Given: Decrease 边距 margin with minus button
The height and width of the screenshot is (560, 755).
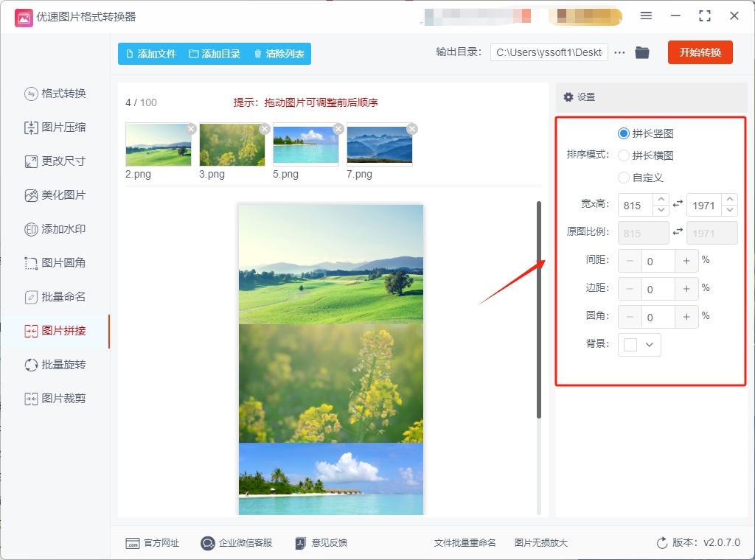Looking at the screenshot, I should coord(630,289).
